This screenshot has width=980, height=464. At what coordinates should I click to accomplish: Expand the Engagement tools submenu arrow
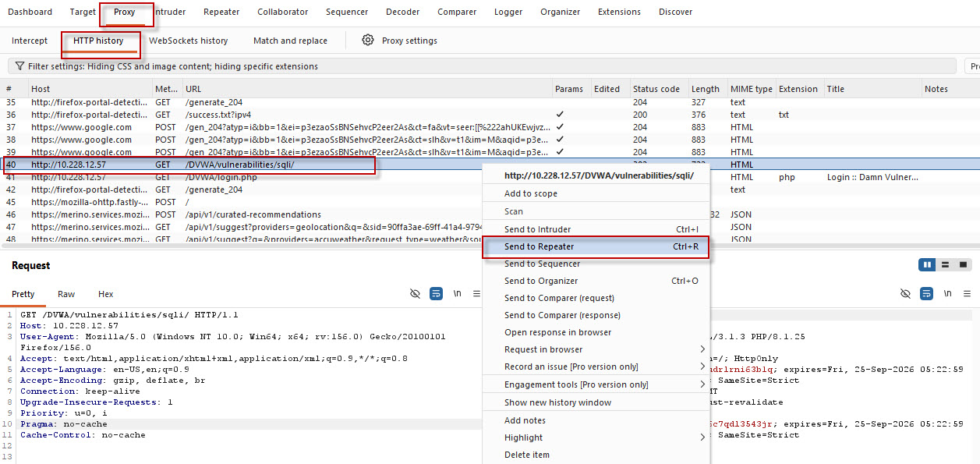click(702, 384)
